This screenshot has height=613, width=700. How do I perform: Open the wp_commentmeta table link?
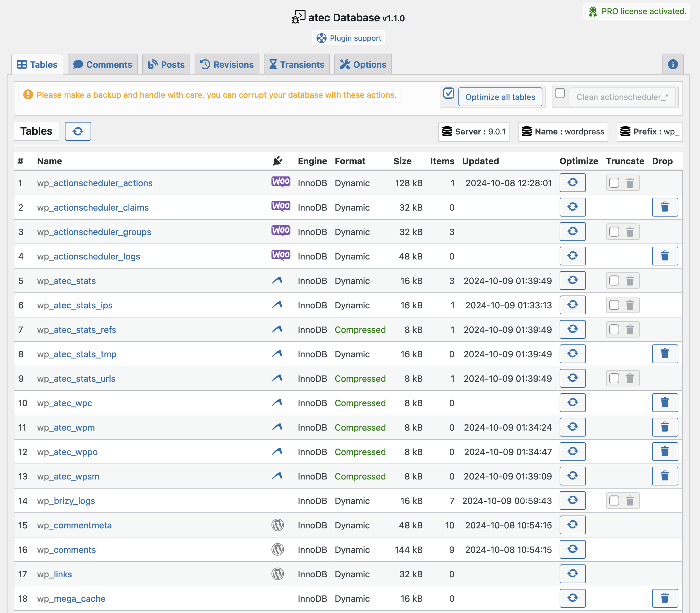[74, 525]
